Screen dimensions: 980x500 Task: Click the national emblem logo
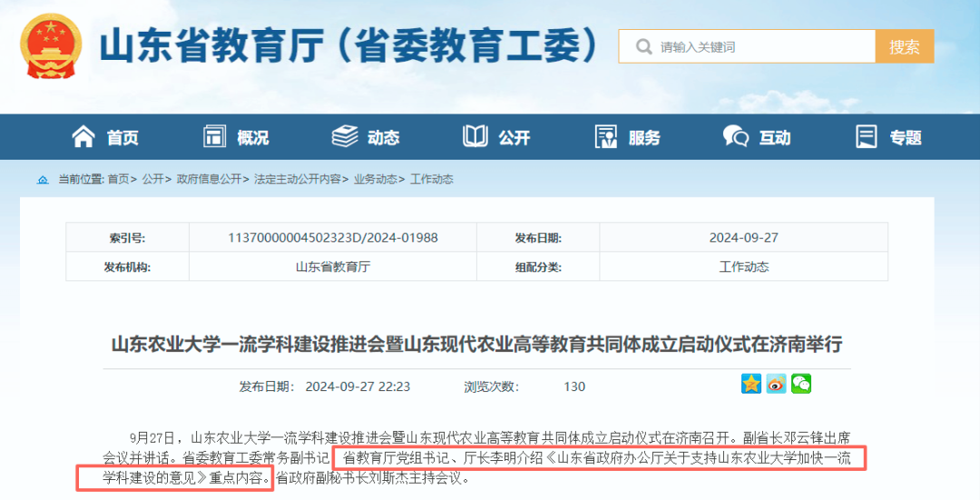pyautogui.click(x=51, y=46)
